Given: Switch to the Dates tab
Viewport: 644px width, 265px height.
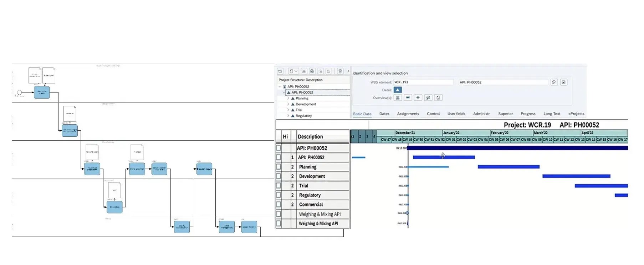Looking at the screenshot, I should pos(384,114).
